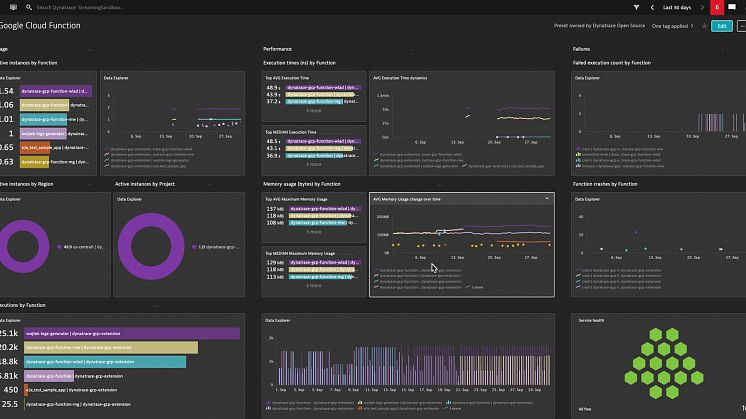Select the 25.1k wojtek-logs-generator executions bar

(132, 333)
